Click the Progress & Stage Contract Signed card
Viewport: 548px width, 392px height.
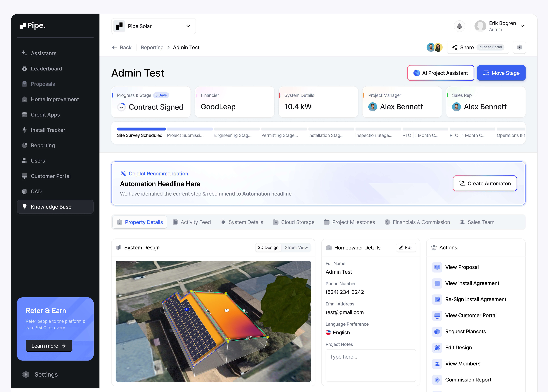tap(151, 102)
